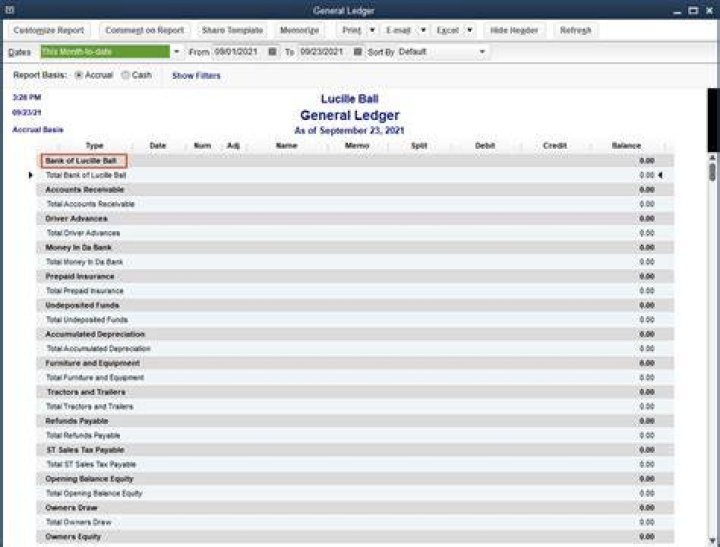Select the Owners Equity header row

tap(355, 537)
